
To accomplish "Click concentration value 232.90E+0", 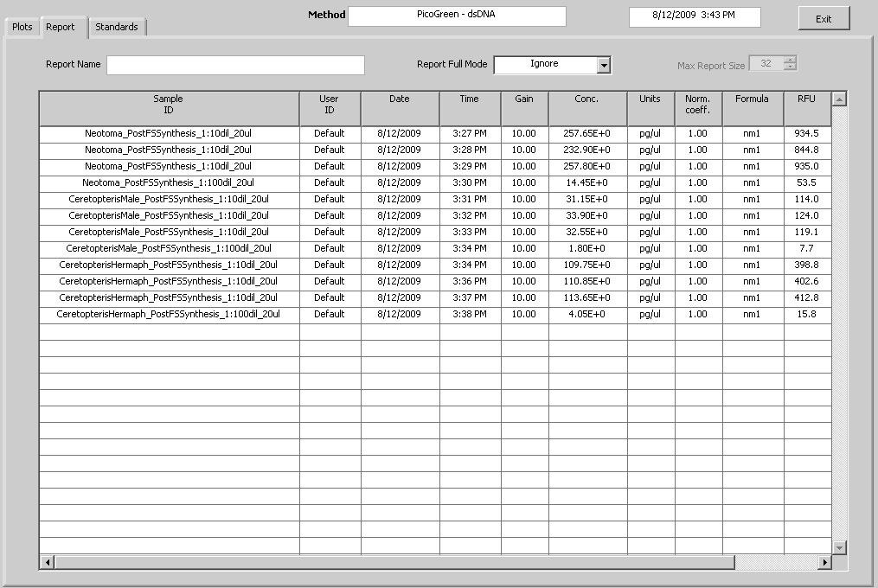I will point(587,150).
